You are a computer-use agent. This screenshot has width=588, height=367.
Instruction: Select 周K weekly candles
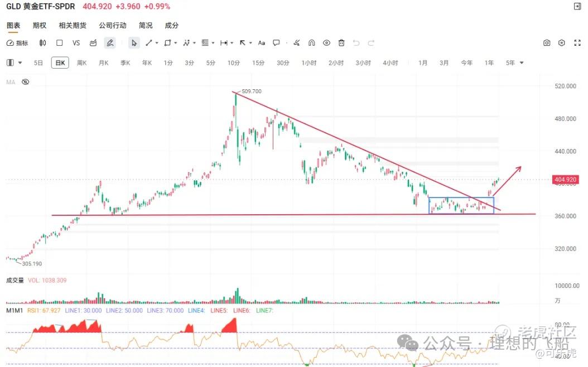coord(82,63)
